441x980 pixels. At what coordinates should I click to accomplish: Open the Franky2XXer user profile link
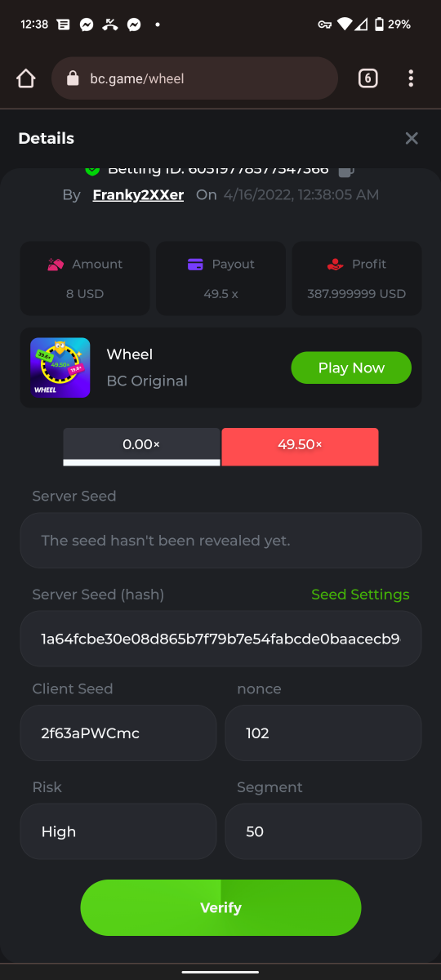click(x=138, y=194)
